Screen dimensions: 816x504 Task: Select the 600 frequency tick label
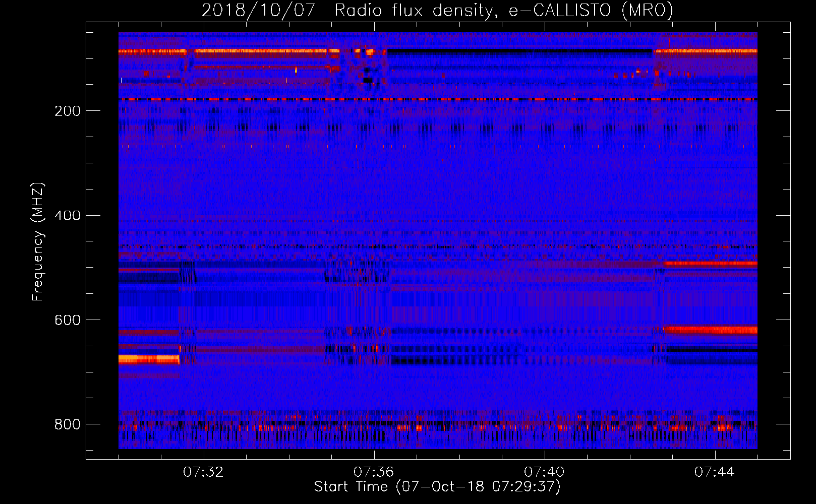68,321
